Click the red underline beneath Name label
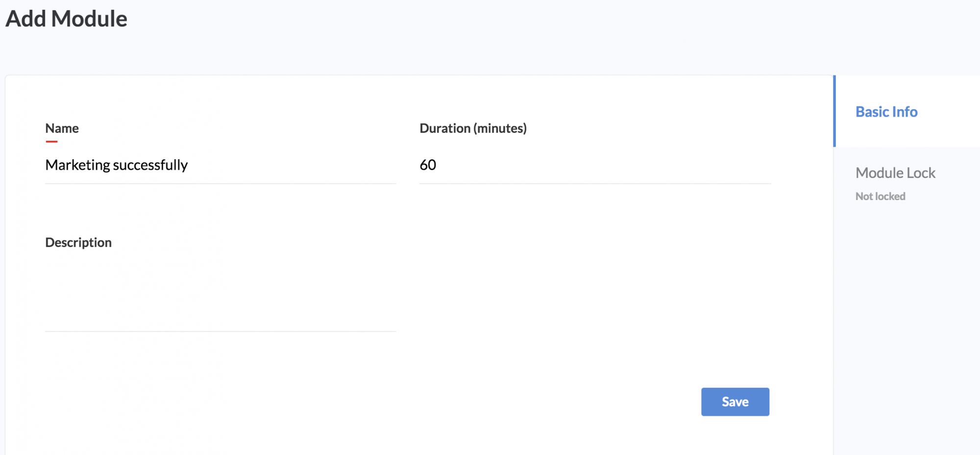This screenshot has height=455, width=980. click(51, 142)
